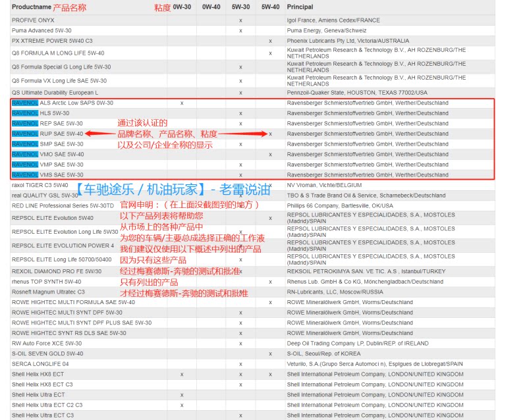Select NV Vroman, Vichte/BELGIUM principal
Viewport: 527px width, 420px height.
(324, 185)
